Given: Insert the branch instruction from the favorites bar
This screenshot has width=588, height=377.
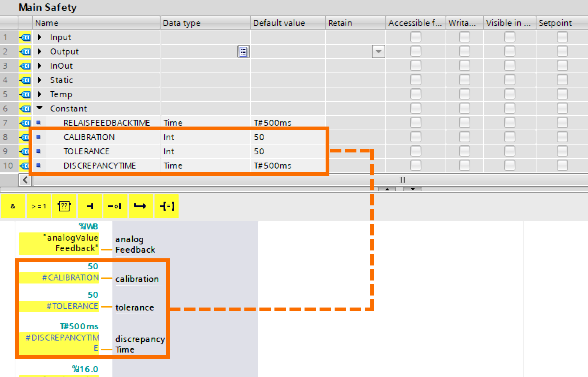Looking at the screenshot, I should tap(90, 206).
